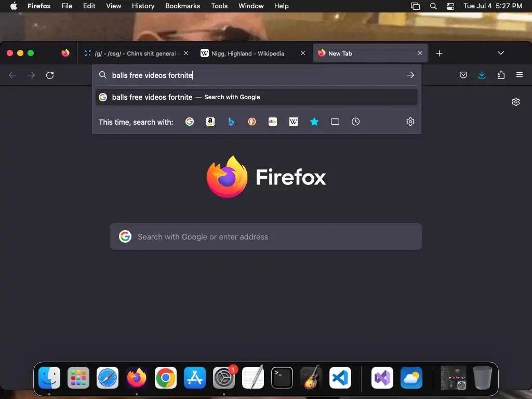The width and height of the screenshot is (532, 399).
Task: Open Finder from the Dock
Action: (49, 378)
